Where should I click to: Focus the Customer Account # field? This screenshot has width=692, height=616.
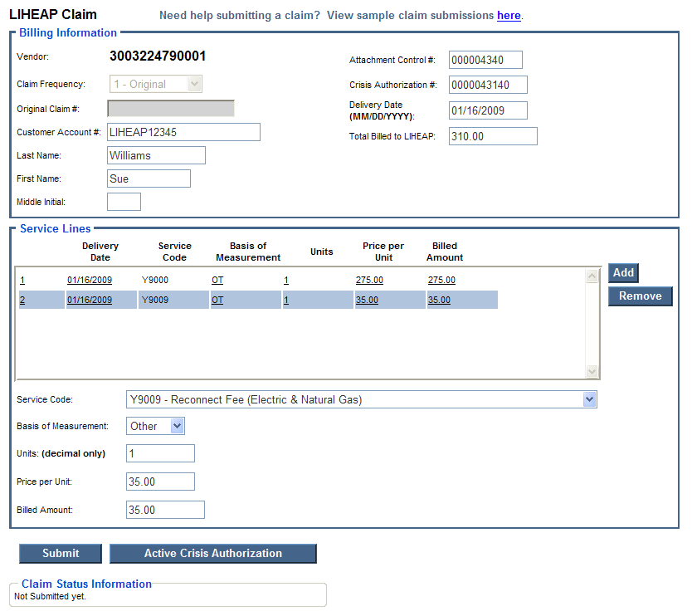[183, 132]
